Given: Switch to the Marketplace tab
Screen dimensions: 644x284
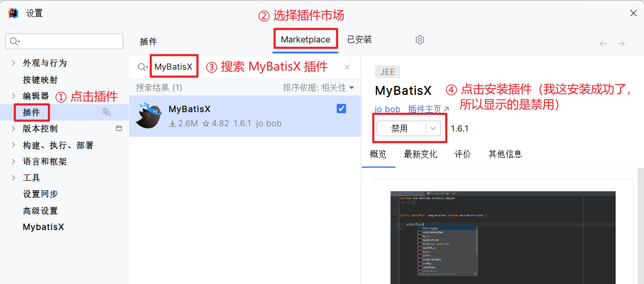Looking at the screenshot, I should [x=305, y=40].
